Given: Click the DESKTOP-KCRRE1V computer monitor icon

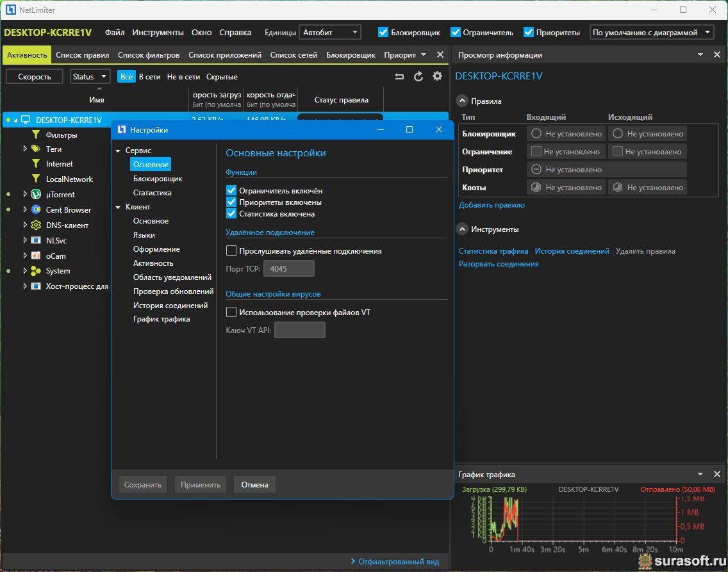Looking at the screenshot, I should pyautogui.click(x=26, y=120).
